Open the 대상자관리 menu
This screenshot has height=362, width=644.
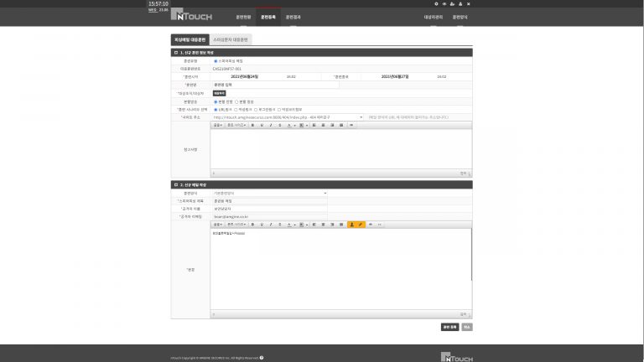pyautogui.click(x=434, y=18)
